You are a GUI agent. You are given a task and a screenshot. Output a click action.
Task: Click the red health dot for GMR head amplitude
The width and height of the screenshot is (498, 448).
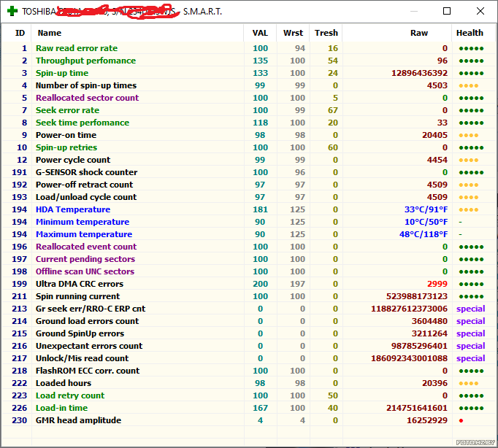tap(461, 421)
